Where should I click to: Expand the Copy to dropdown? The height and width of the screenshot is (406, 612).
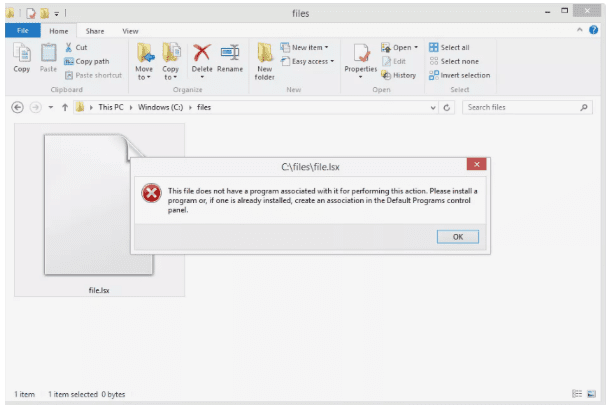pos(171,73)
